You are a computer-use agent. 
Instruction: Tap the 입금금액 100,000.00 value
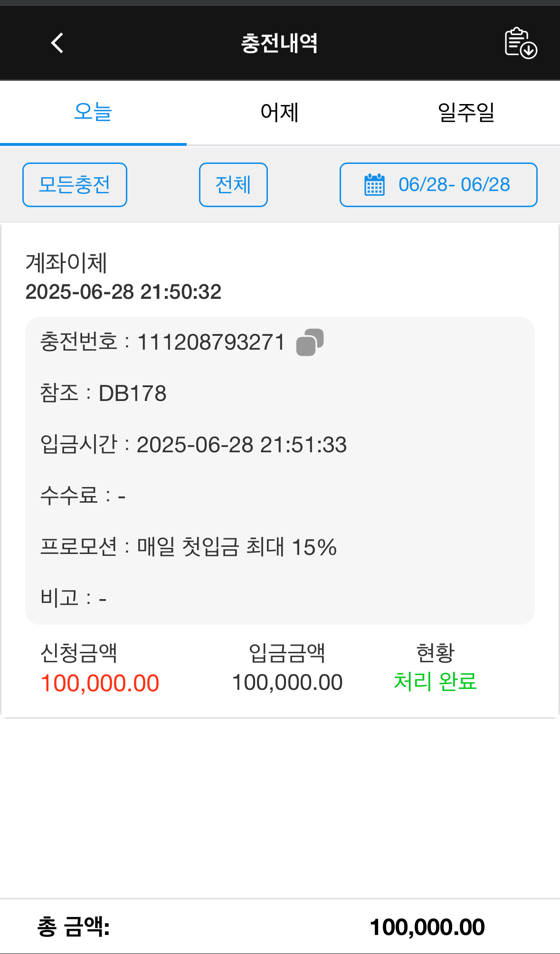(287, 683)
